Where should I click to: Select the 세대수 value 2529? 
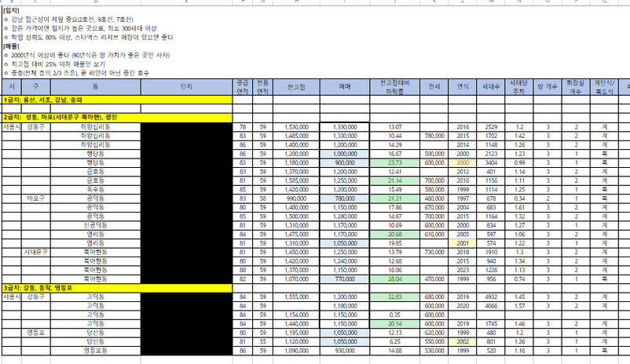click(x=491, y=127)
